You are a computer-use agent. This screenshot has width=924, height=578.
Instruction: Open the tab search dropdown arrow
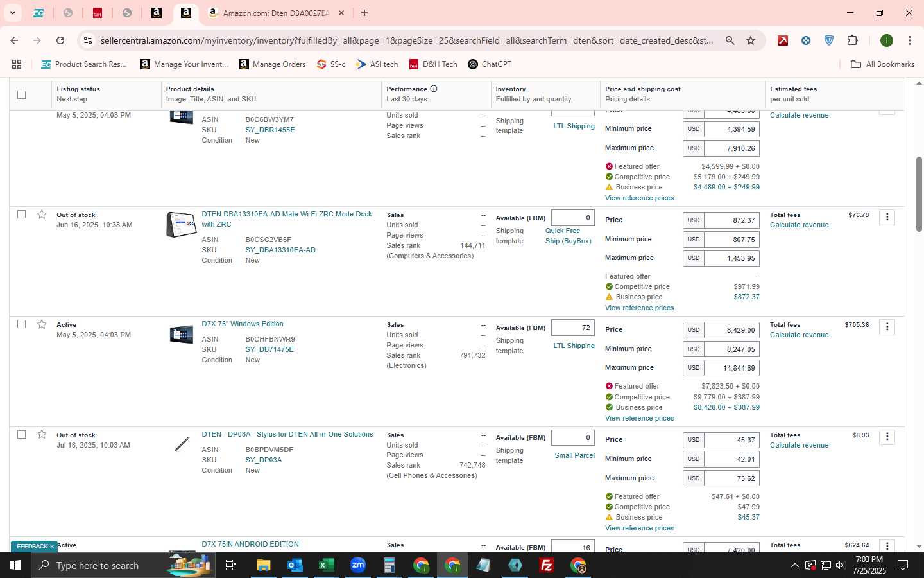[12, 13]
